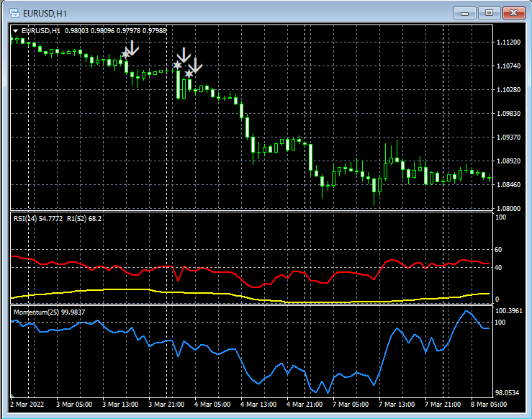Click the 1.09370 price scale label
The height and width of the screenshot is (419, 532).
[x=508, y=137]
